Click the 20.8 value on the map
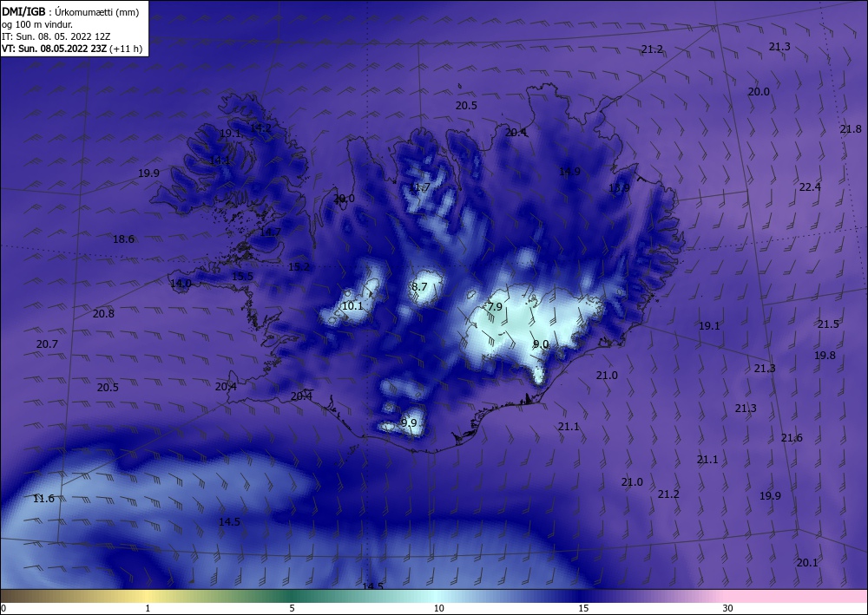Image resolution: width=868 pixels, height=615 pixels. click(x=103, y=314)
